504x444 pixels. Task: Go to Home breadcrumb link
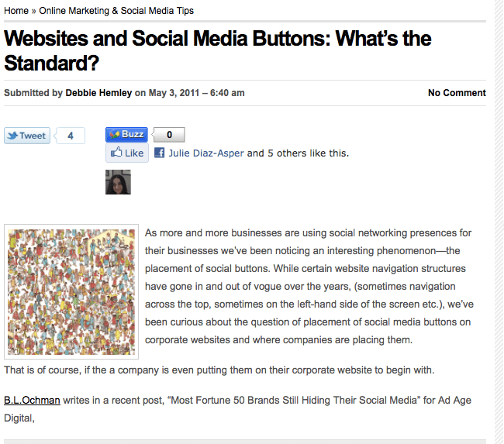click(x=16, y=11)
